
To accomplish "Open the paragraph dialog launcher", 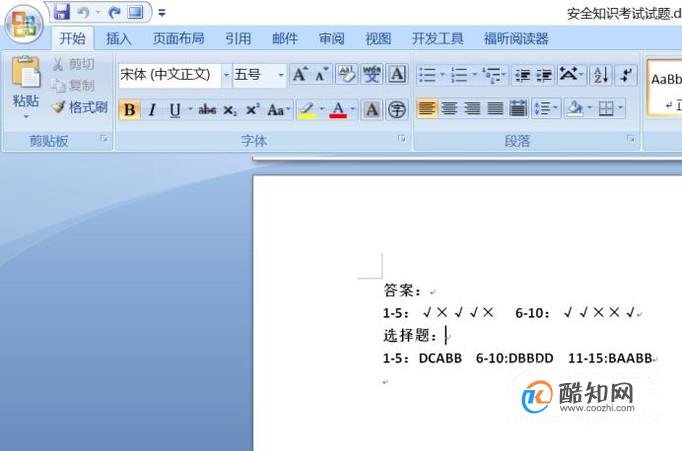I will click(630, 139).
